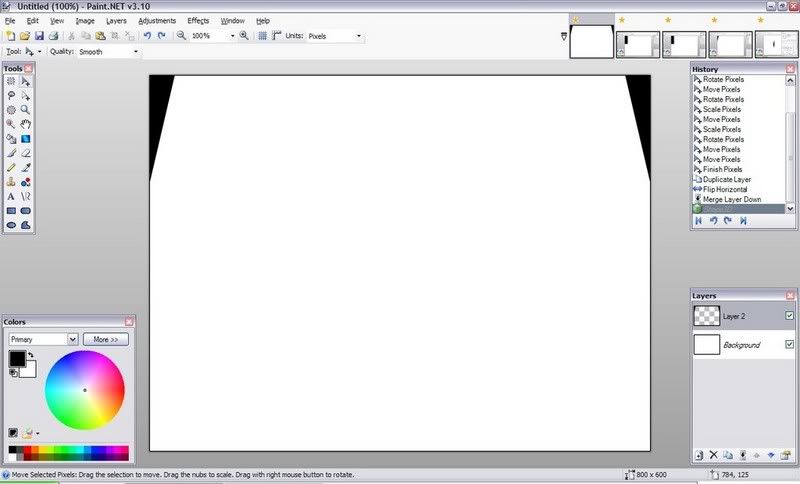Open the Adjustments menu
Viewport: 800px width, 484px height.
(157, 20)
